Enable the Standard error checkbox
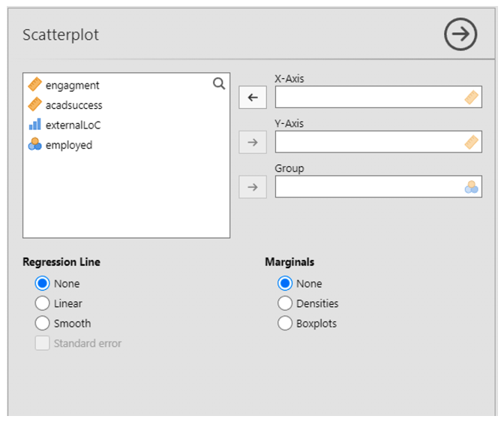 coord(43,343)
